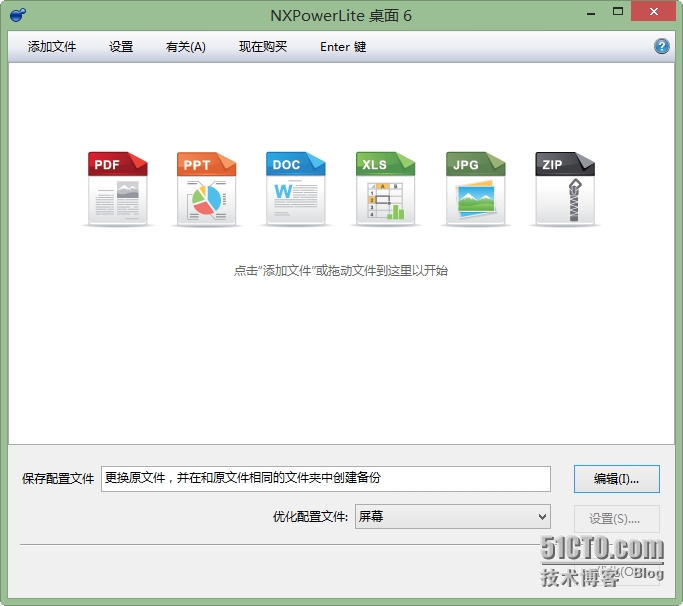The height and width of the screenshot is (606, 683).
Task: Click the ZIP archive file icon
Action: [x=565, y=188]
